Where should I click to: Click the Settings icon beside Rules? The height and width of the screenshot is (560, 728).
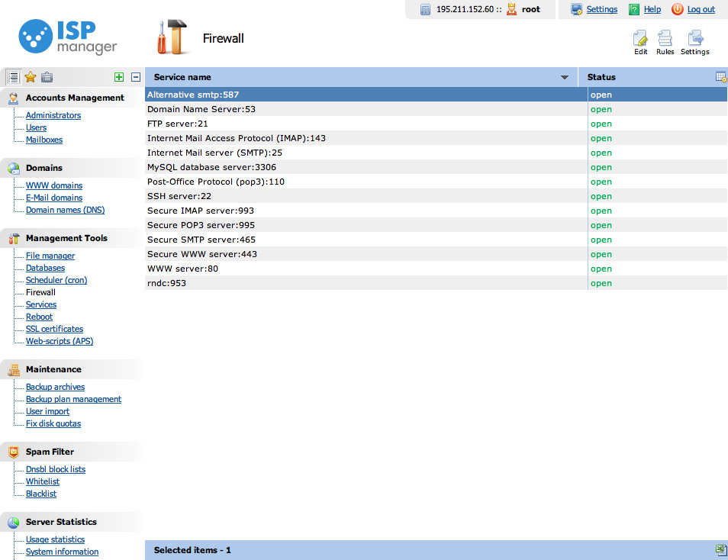694,38
